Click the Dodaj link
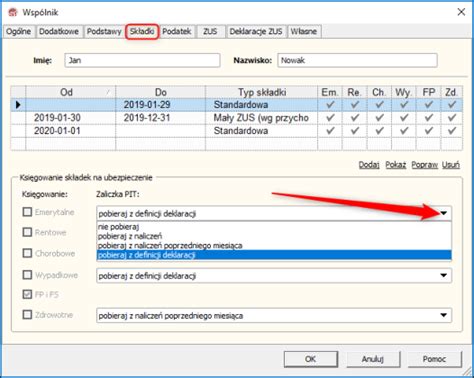This screenshot has height=378, width=474. (x=369, y=165)
